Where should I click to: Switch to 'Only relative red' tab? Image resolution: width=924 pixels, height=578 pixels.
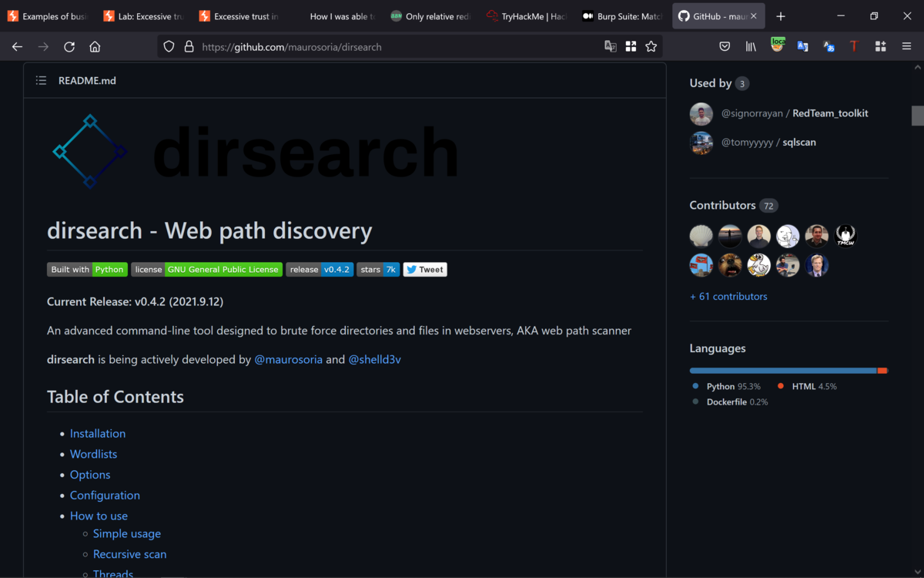[430, 16]
